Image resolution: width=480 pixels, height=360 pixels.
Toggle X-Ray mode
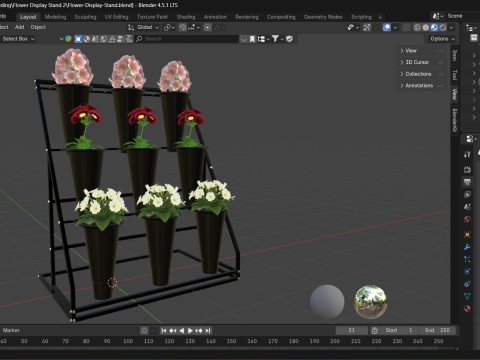tap(406, 27)
